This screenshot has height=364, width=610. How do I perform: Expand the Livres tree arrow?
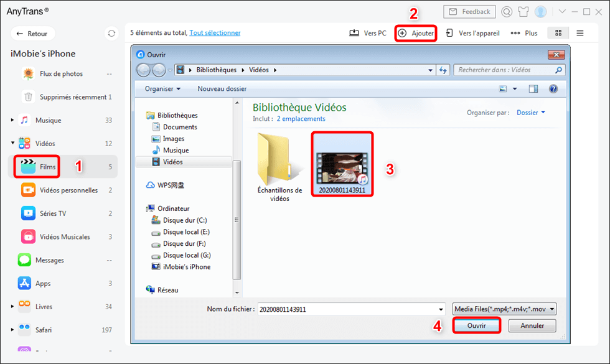click(x=12, y=306)
